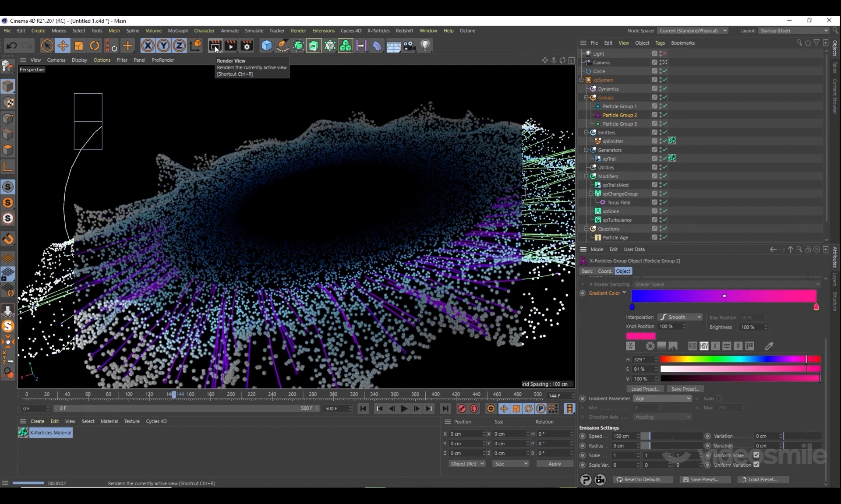Open the Gradient Parameter Age dropdown
Image resolution: width=841 pixels, height=504 pixels.
tap(662, 398)
